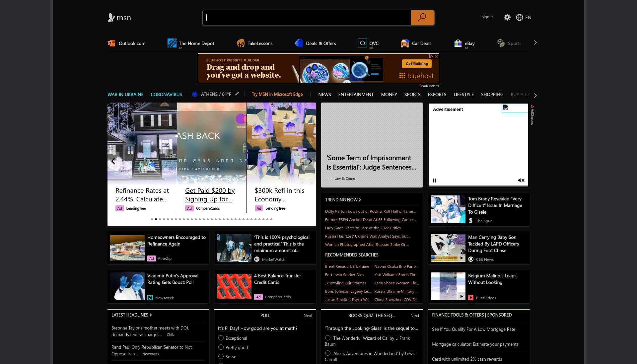Image resolution: width=637 pixels, height=364 pixels.
Task: Select the Pretty good poll option
Action: pos(221,347)
